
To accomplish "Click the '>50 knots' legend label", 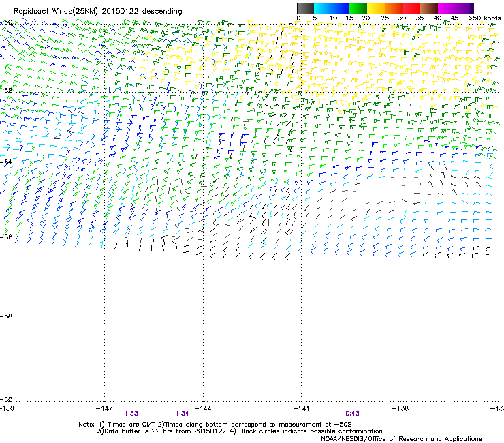I will coord(484,18).
